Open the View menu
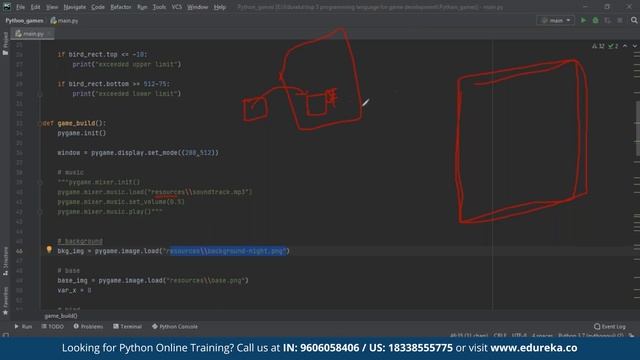 [x=52, y=7]
